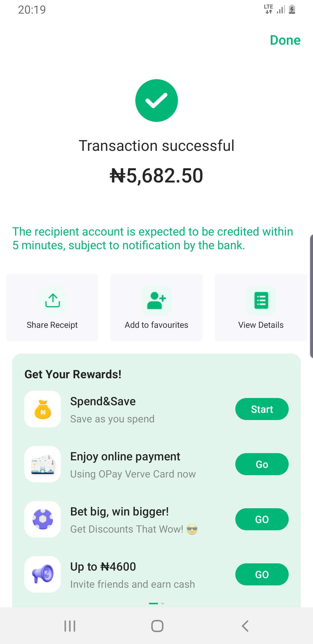Open the View Details list icon
Viewport: 313px width, 644px height.
coord(261,300)
